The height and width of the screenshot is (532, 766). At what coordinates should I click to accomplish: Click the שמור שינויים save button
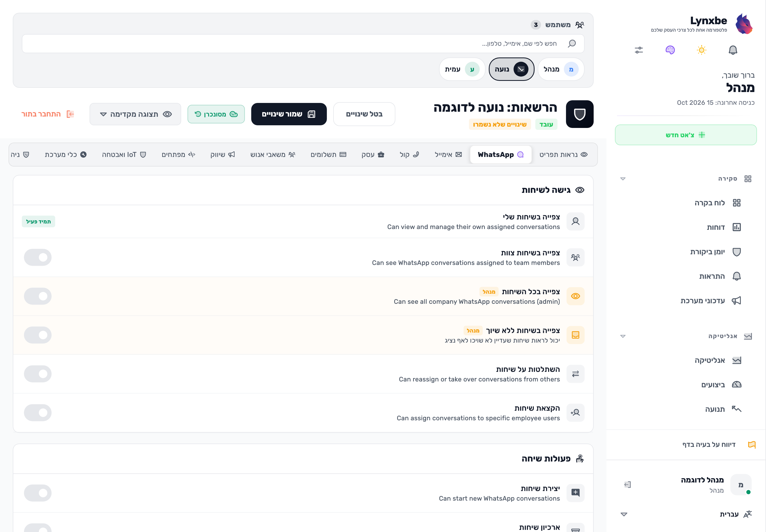289,114
